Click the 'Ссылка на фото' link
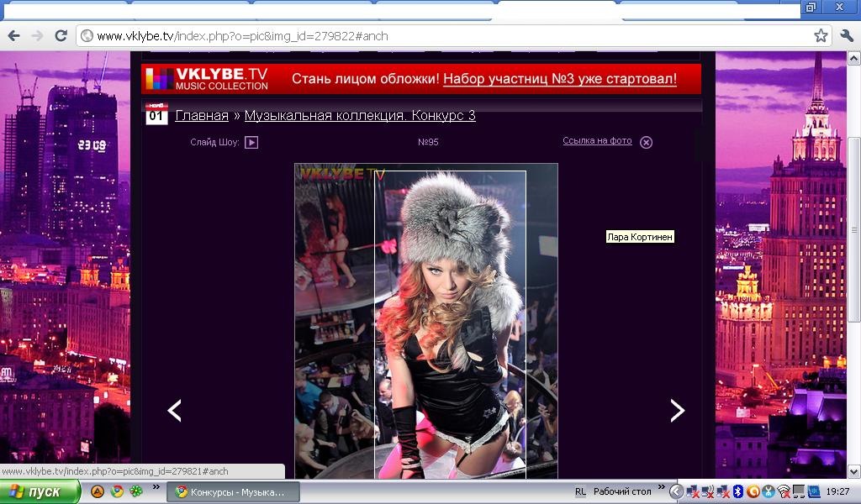861x504 pixels. 597,141
